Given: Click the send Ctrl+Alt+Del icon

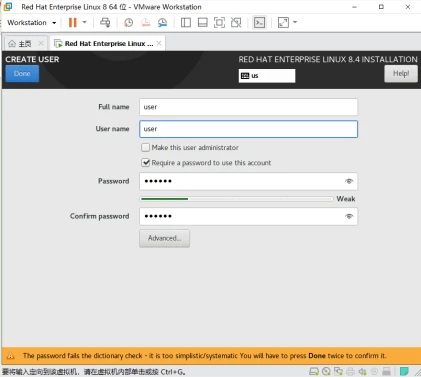Looking at the screenshot, I should click(x=105, y=22).
